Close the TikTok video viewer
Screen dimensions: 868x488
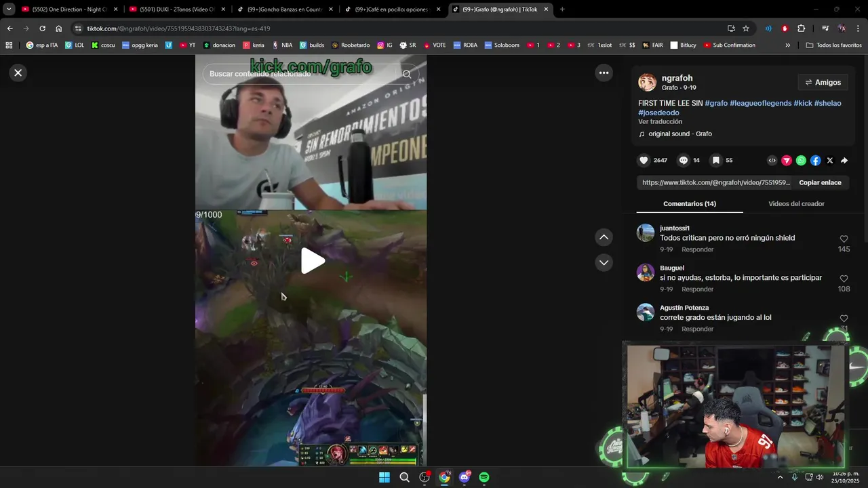pyautogui.click(x=18, y=73)
